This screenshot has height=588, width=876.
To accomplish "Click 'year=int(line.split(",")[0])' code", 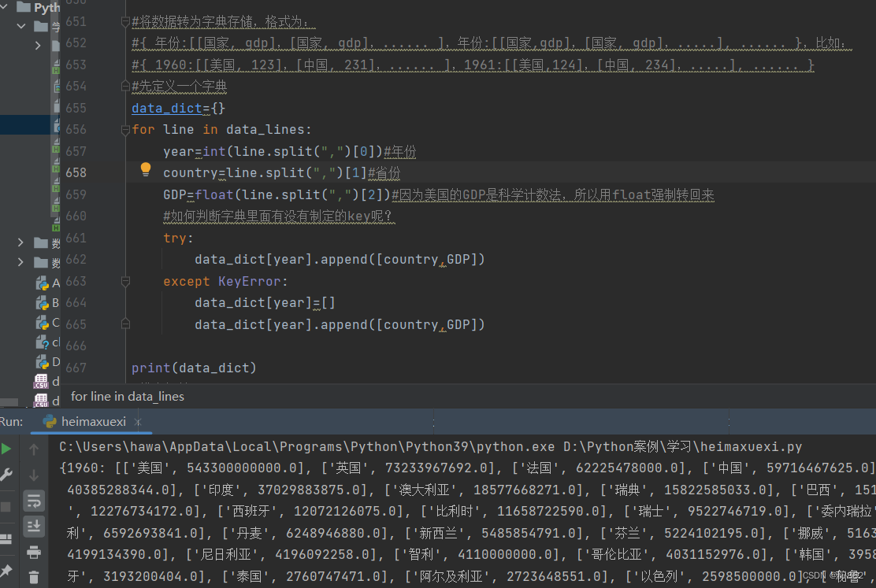I will pyautogui.click(x=273, y=151).
